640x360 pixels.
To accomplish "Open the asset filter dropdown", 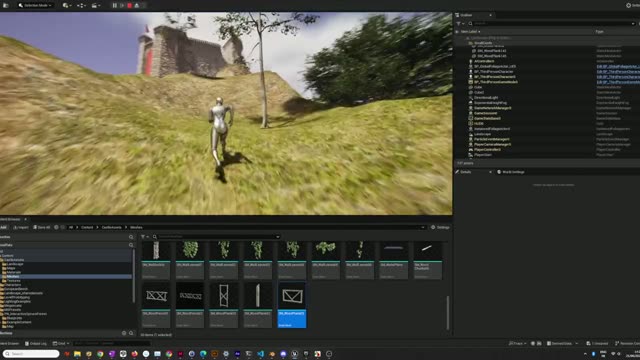I will click(144, 237).
